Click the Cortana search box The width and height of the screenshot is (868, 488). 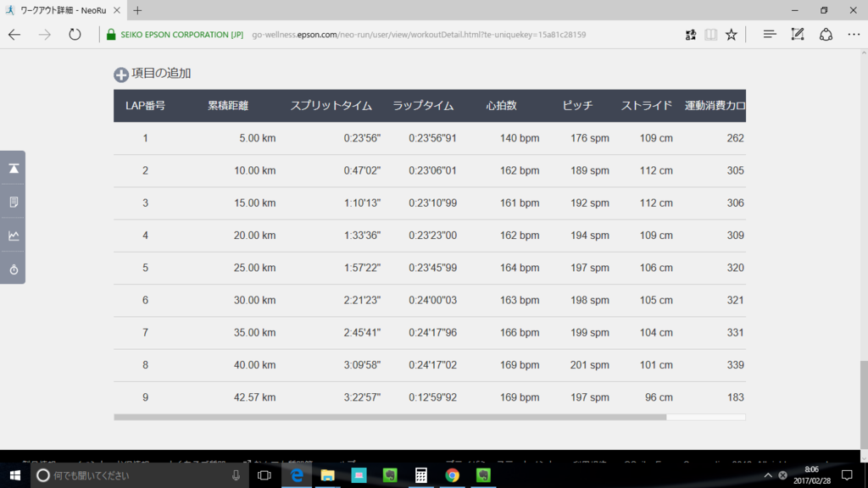140,475
